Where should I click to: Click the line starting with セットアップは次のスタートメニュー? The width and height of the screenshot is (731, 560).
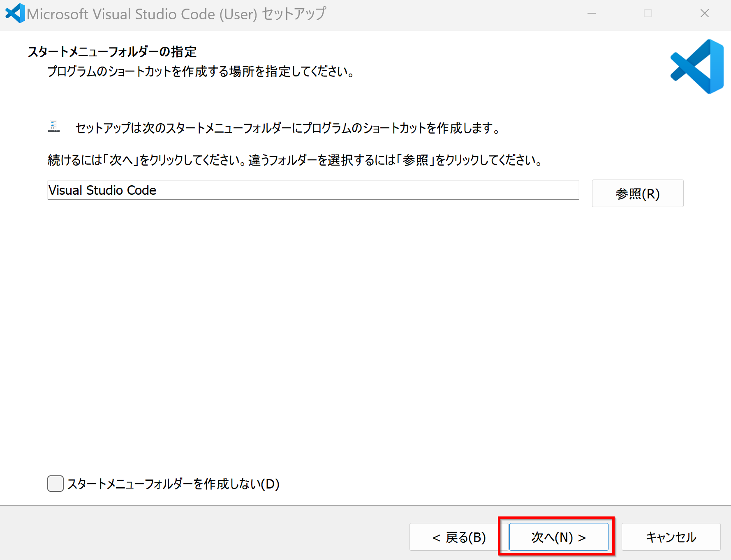pyautogui.click(x=288, y=128)
